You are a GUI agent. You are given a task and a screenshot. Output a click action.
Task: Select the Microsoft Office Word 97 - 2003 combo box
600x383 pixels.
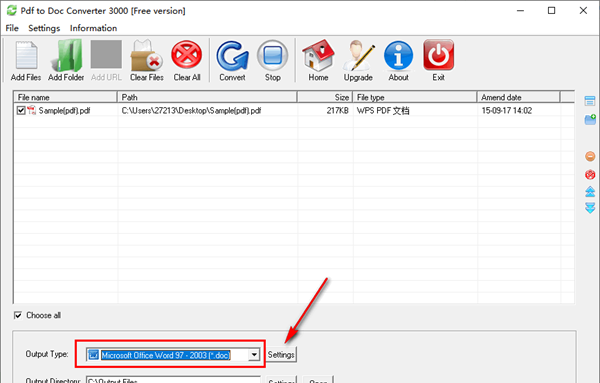tap(173, 355)
